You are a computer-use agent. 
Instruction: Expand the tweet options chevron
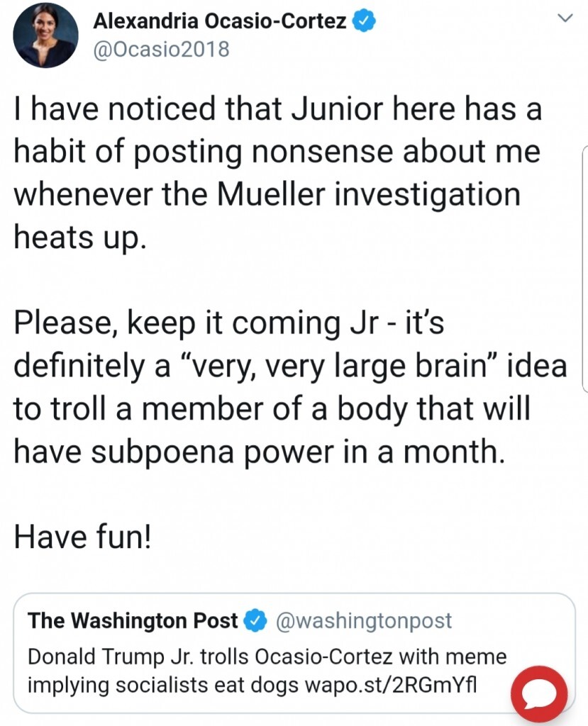coord(565,21)
